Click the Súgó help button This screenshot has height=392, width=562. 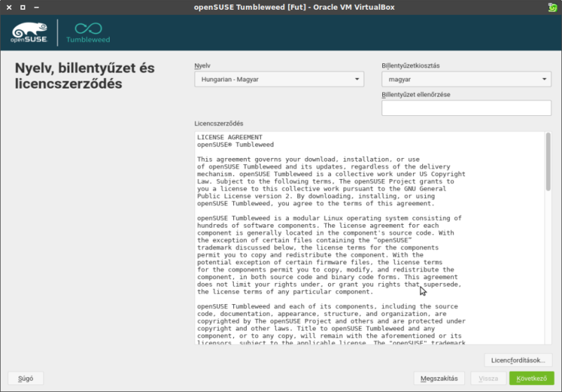coord(26,379)
